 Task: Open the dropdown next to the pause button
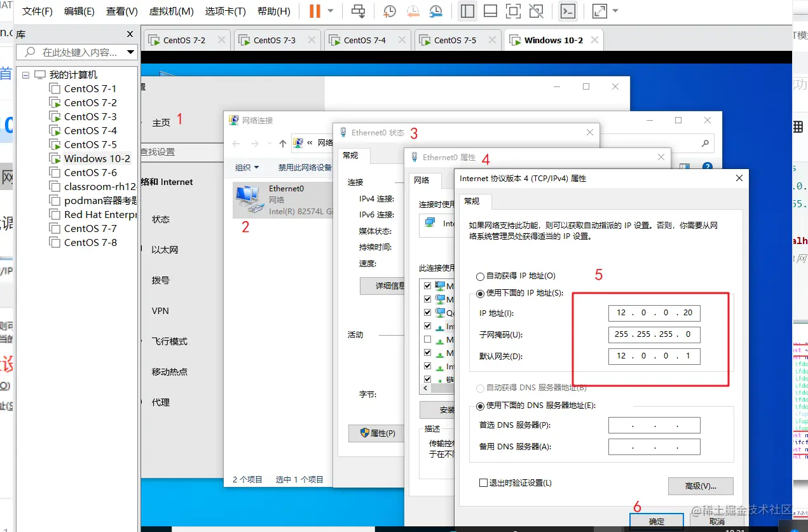[331, 11]
